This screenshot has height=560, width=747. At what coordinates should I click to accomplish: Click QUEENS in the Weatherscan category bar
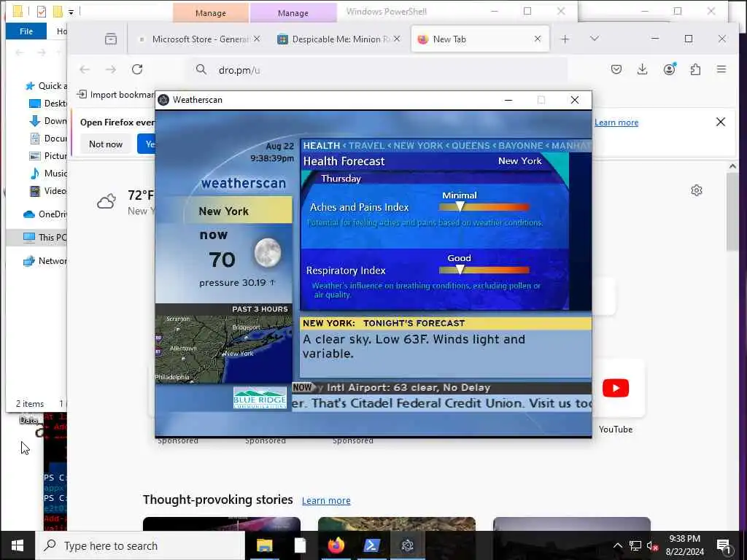471,146
